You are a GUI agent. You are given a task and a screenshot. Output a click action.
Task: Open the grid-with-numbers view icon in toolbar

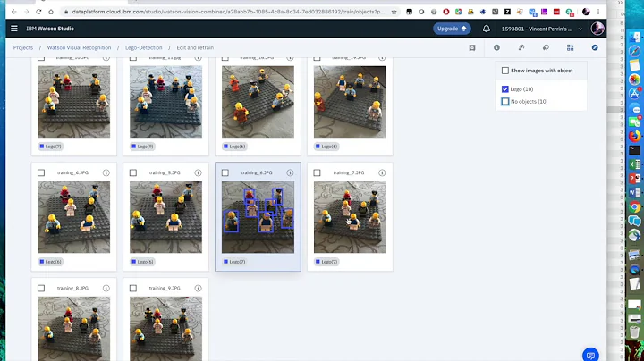click(x=570, y=47)
